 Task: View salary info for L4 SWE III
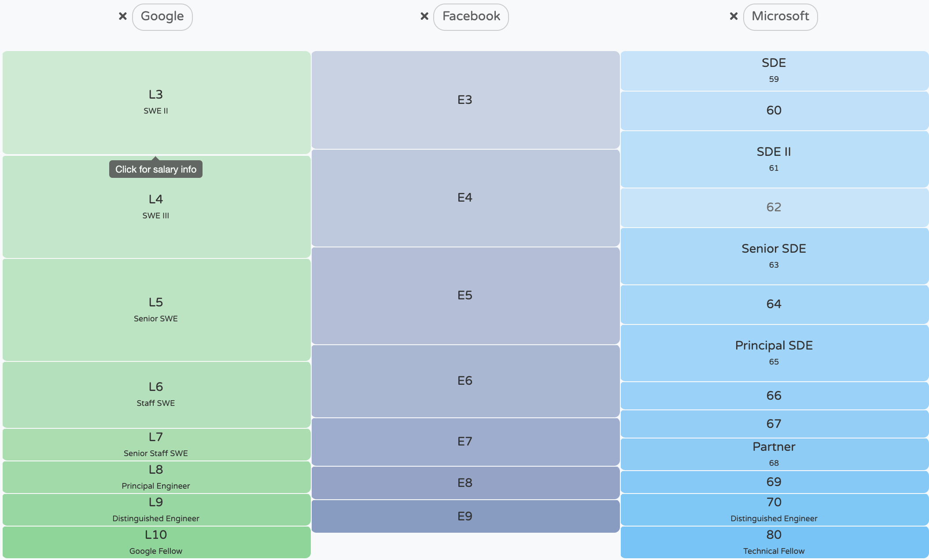tap(155, 207)
